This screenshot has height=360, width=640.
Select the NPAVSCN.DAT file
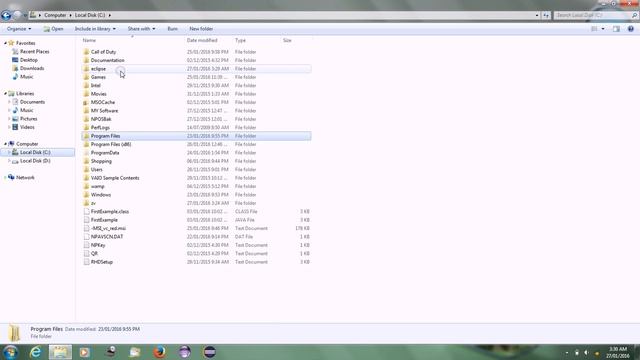[107, 237]
